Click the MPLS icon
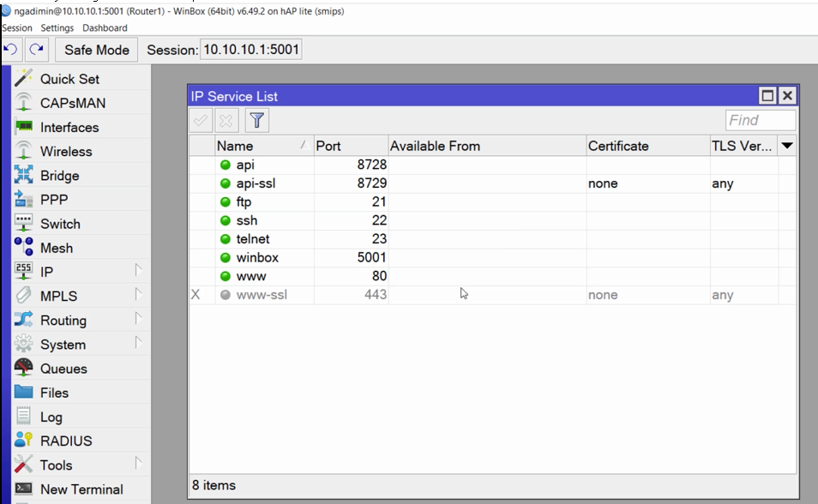Image resolution: width=818 pixels, height=504 pixels. coord(23,296)
